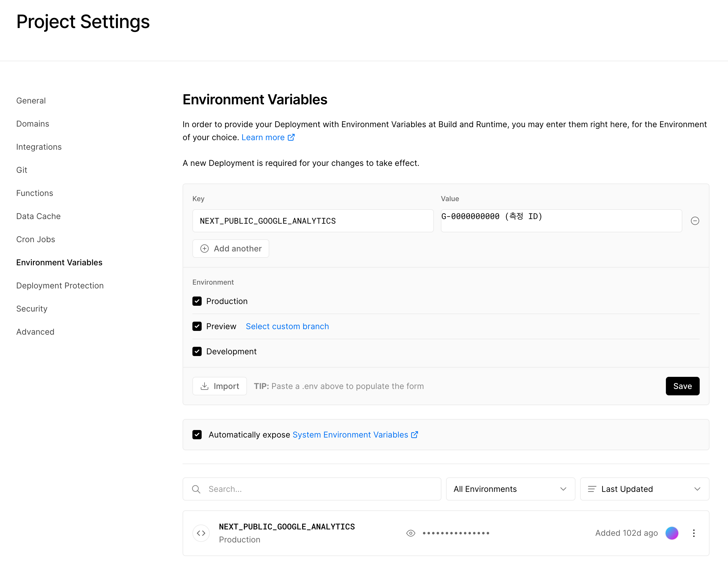Click the code brackets icon next to the variable
The image size is (728, 567).
[201, 533]
